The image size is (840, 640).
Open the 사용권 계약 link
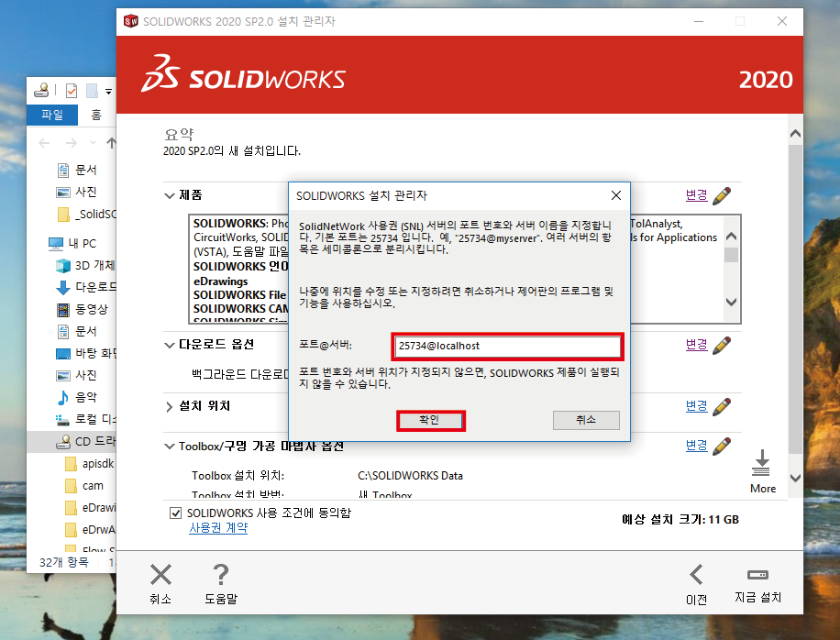click(218, 528)
